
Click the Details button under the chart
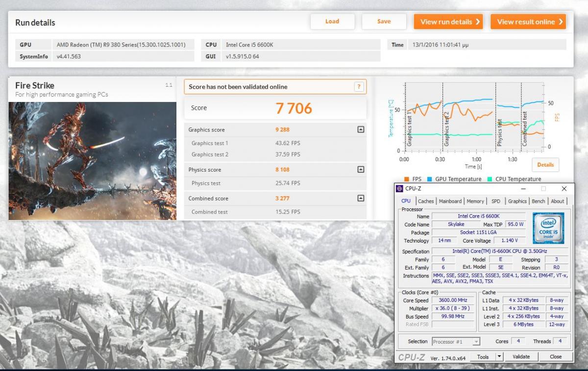pyautogui.click(x=545, y=165)
